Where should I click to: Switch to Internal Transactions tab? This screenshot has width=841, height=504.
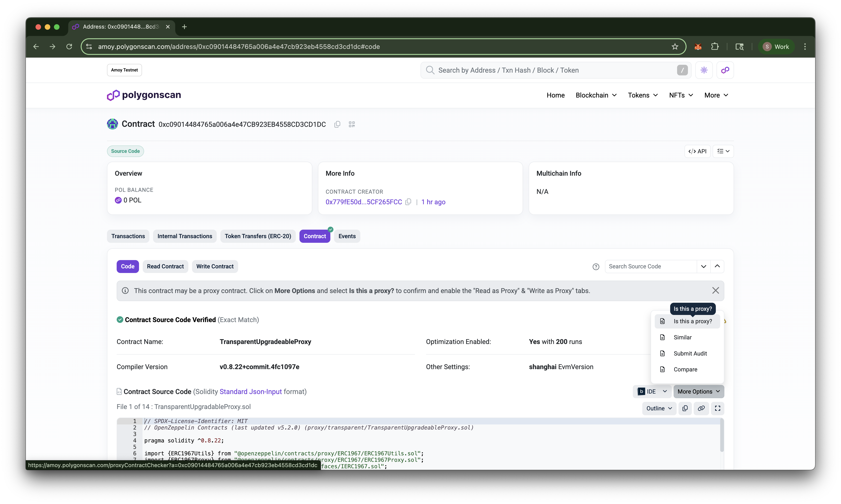[x=185, y=236]
